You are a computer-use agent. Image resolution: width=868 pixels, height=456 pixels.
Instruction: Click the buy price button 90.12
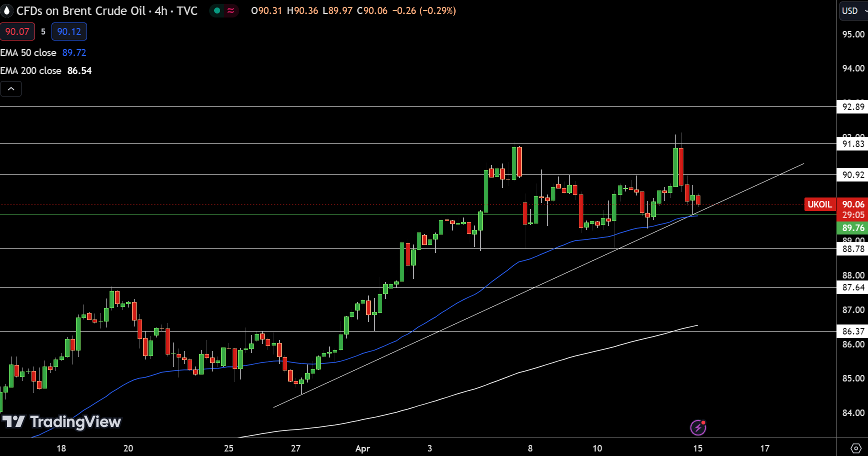69,31
